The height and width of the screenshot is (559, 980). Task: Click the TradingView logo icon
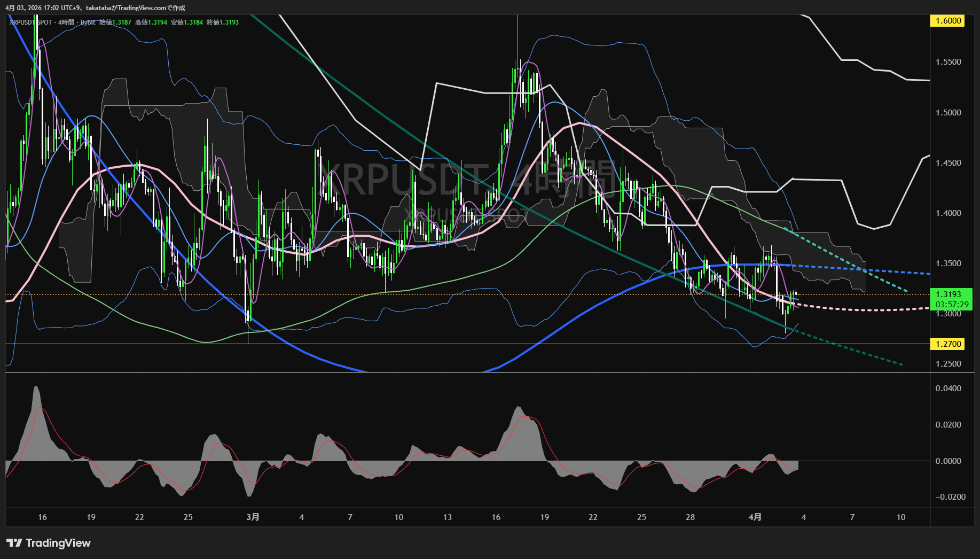point(14,543)
